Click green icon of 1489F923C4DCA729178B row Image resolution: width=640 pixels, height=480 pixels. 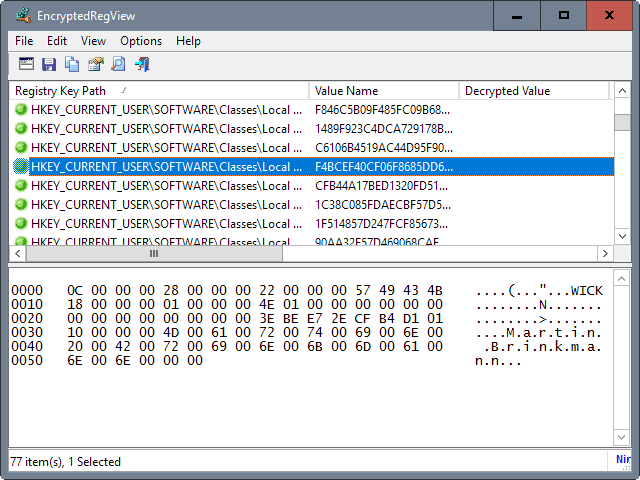tap(21, 129)
